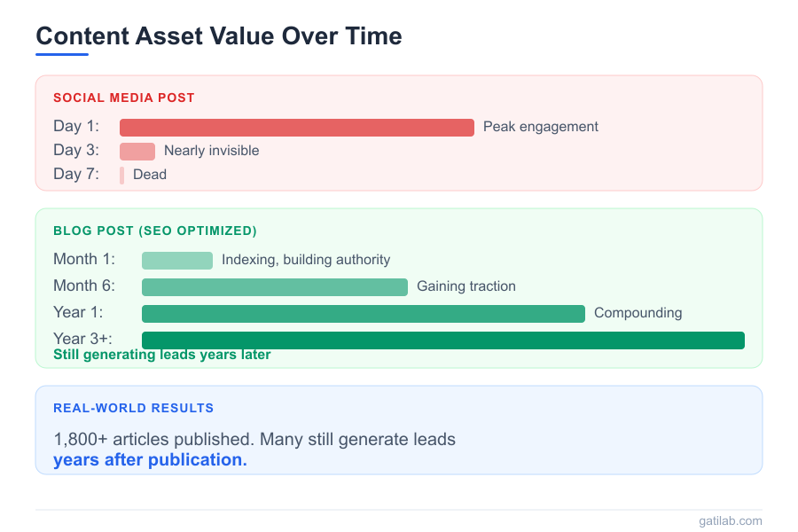Click the "Dead" label text
Image resolution: width=798 pixels, height=532 pixels.
pyautogui.click(x=150, y=175)
